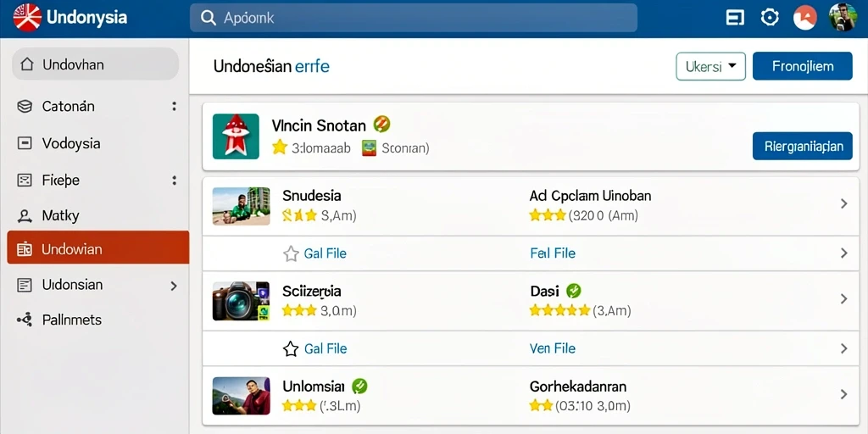Screen dimensions: 868x434
Task: Click the Rierganiiajian button
Action: click(x=802, y=146)
